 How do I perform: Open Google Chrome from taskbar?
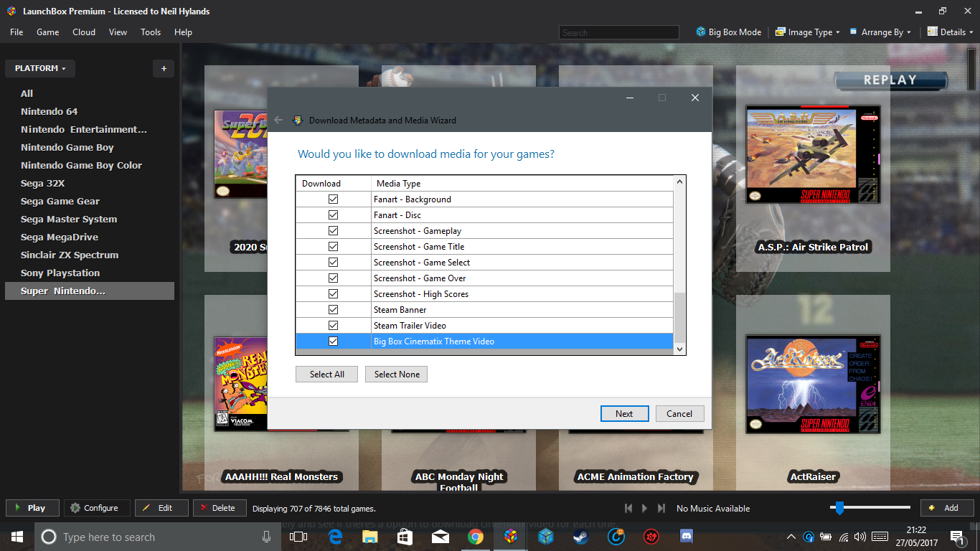475,537
